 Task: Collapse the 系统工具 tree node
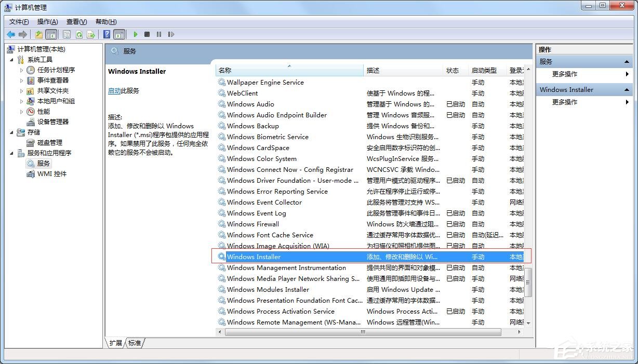[12, 59]
